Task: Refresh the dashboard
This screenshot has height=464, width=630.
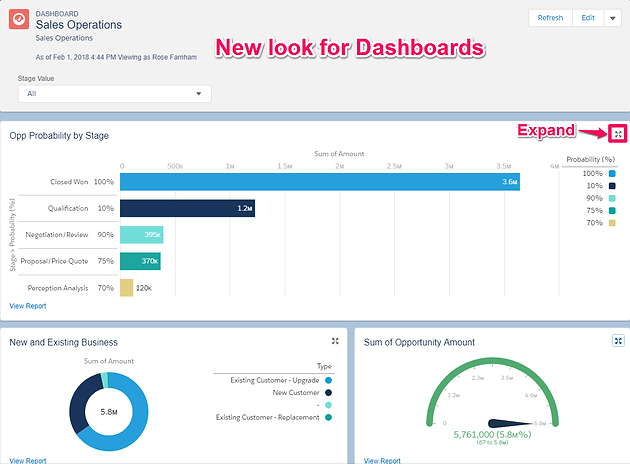Action: tap(550, 18)
